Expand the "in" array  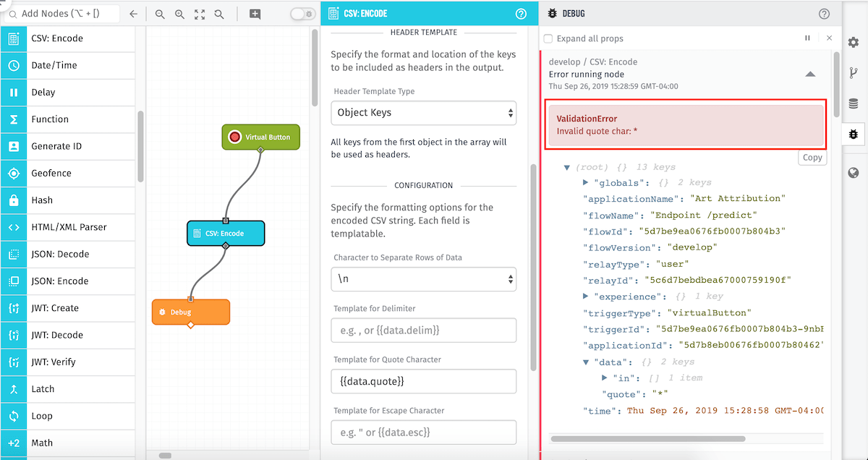pos(605,378)
